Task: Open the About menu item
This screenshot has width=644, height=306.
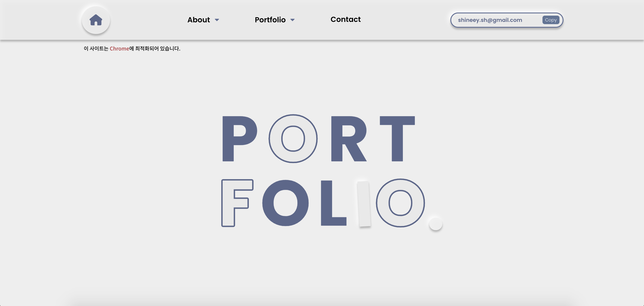Action: coord(199,20)
